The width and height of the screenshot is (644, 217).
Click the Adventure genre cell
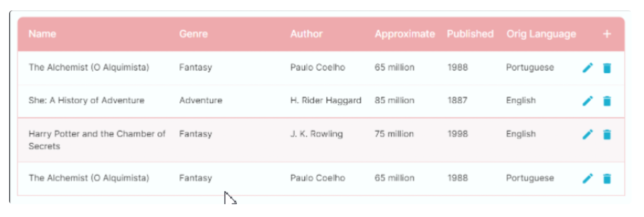tap(200, 100)
